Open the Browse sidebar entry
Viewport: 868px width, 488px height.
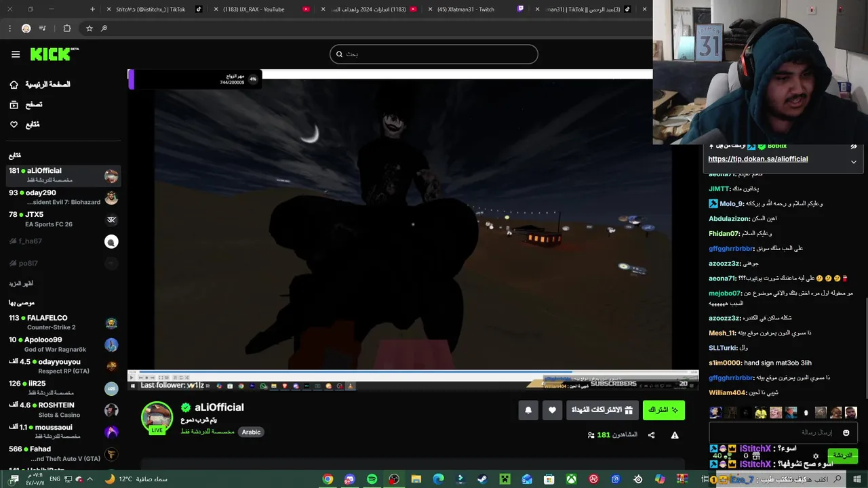pos(26,104)
